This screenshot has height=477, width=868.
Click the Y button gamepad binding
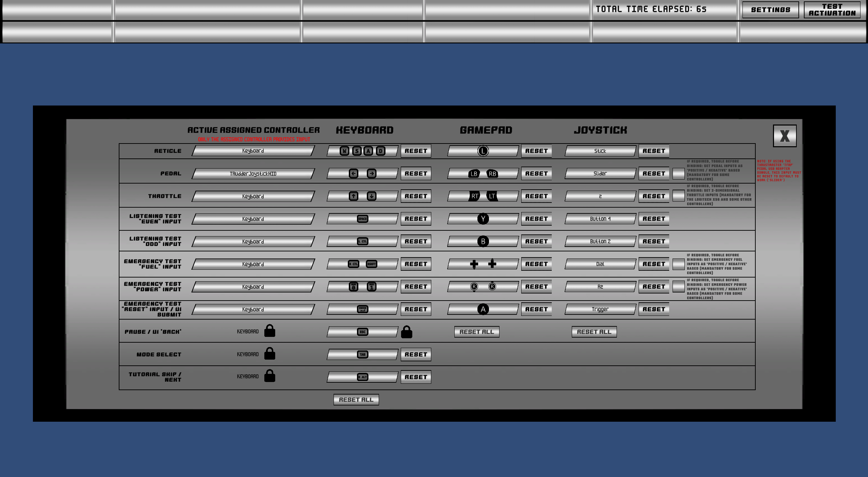click(483, 219)
